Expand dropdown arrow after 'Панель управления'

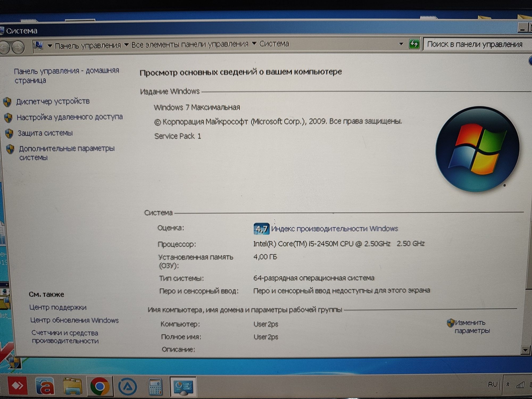(x=126, y=45)
